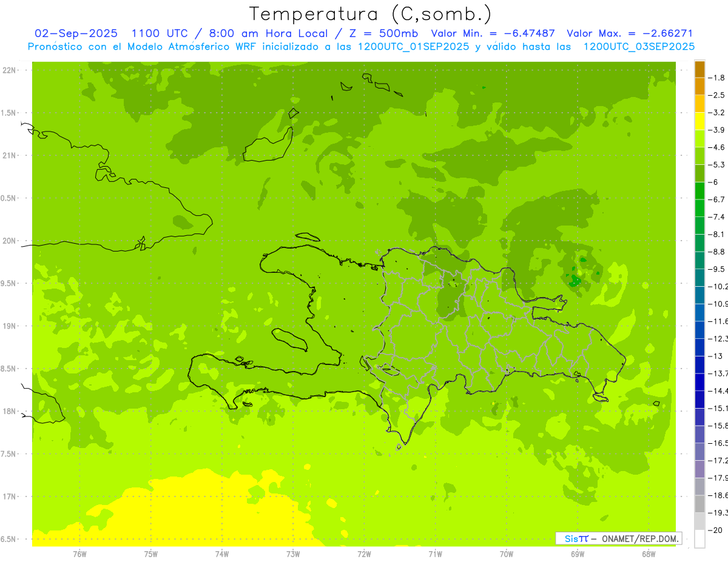Select the "73W" longitude label
This screenshot has height=562, width=728.
coord(293,554)
